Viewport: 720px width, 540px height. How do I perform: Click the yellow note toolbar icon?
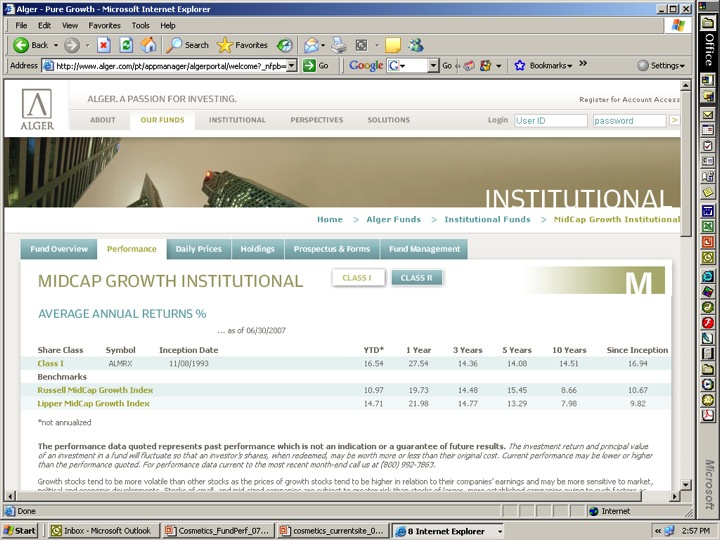point(393,45)
